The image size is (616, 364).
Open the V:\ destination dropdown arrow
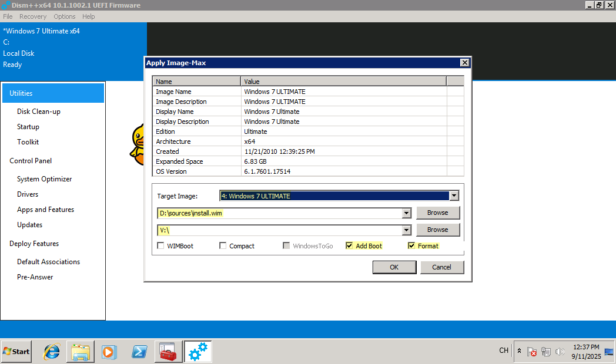[406, 230]
